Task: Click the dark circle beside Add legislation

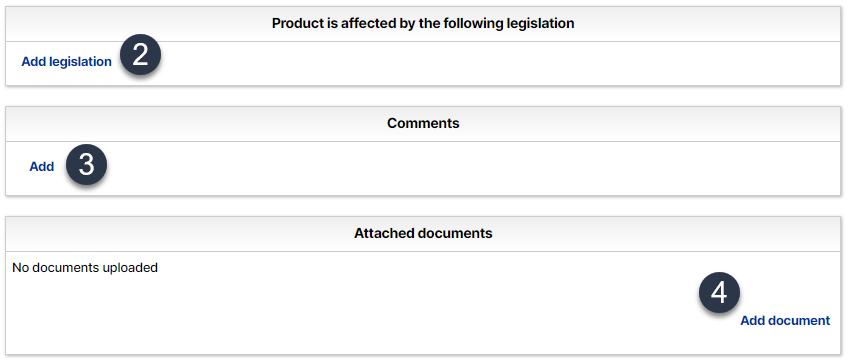Action: 141,55
